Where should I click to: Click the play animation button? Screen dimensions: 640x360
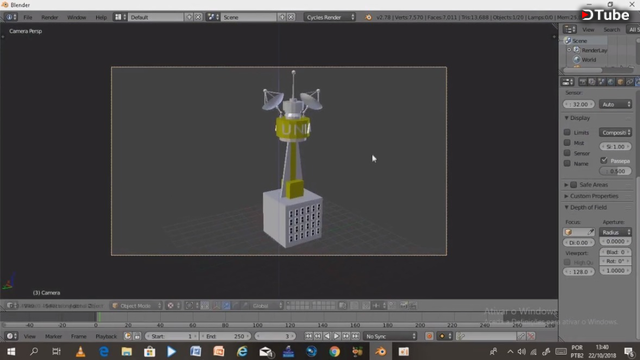[336, 336]
